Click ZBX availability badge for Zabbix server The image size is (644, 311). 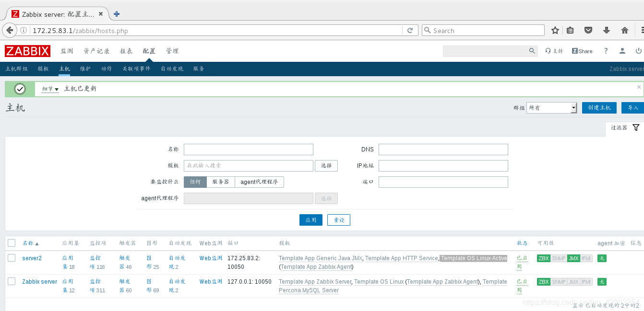tap(543, 282)
